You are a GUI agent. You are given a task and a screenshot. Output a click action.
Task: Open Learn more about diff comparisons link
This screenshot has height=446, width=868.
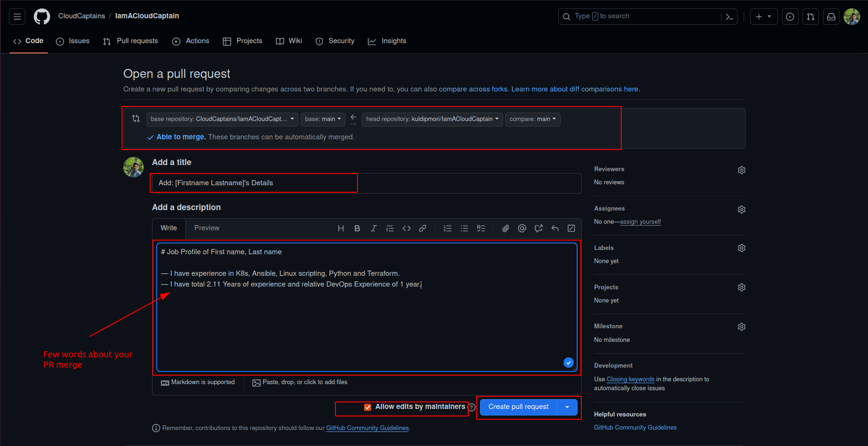[575, 89]
